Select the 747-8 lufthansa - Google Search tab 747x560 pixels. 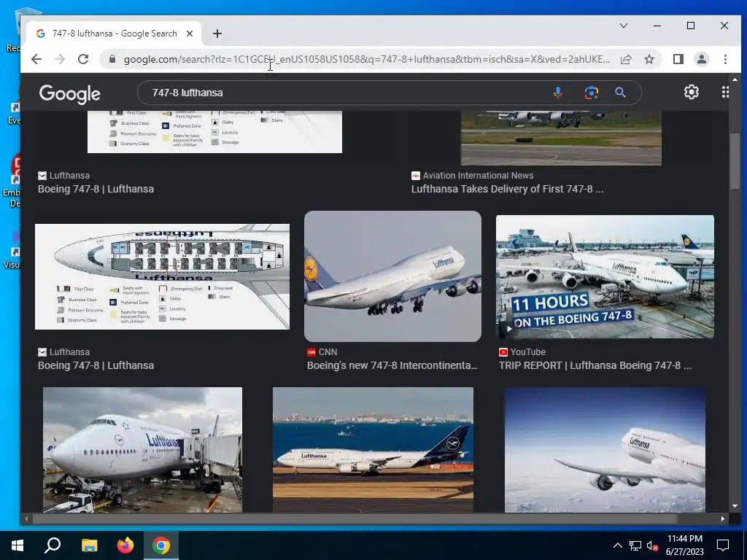pyautogui.click(x=114, y=34)
